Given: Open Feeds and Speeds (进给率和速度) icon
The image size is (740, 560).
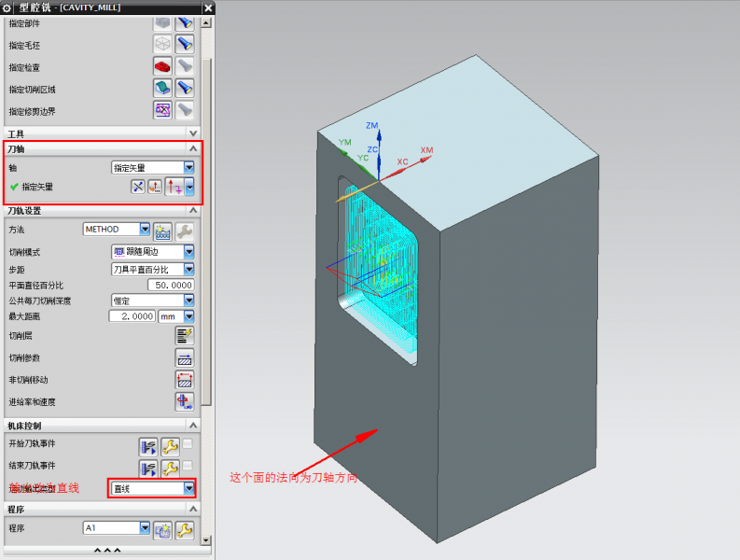Looking at the screenshot, I should click(x=185, y=401).
